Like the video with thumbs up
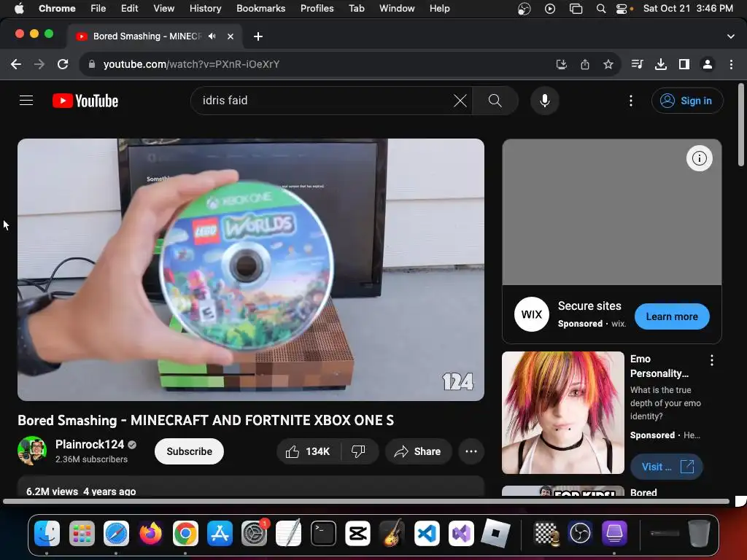This screenshot has width=747, height=560. pos(309,451)
